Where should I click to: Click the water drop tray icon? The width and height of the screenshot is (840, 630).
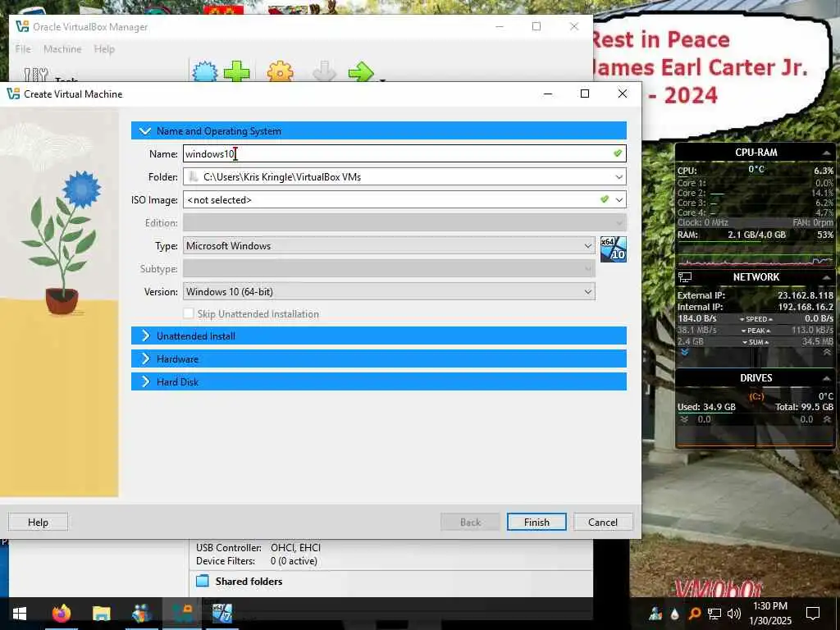(674, 614)
